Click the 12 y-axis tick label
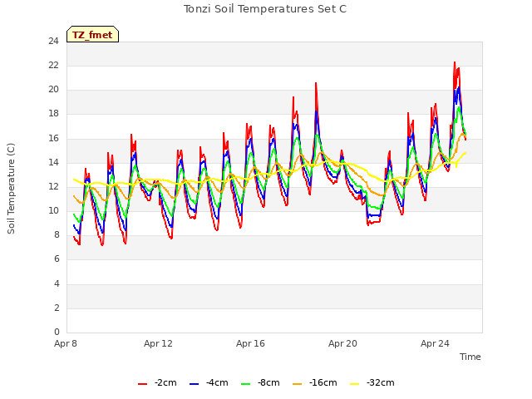This screenshot has height=399, width=532. [53, 186]
